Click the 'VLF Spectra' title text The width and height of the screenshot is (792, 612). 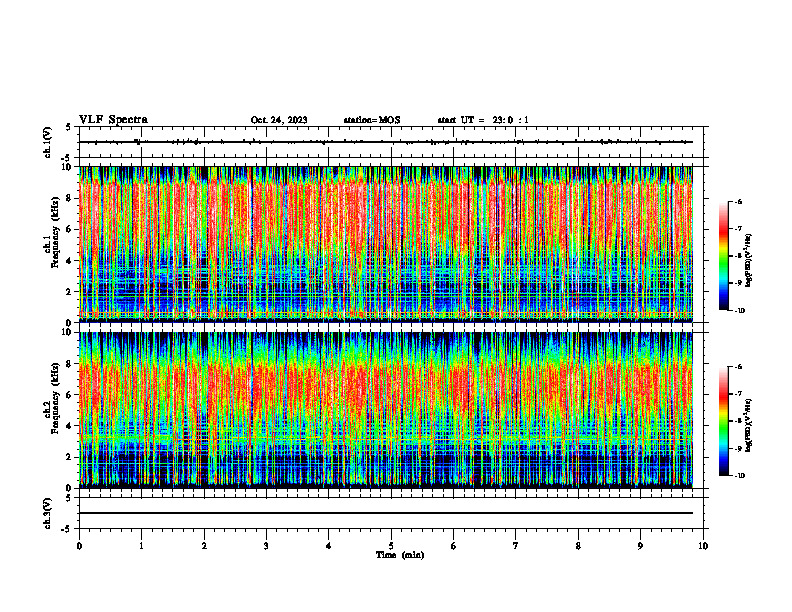click(x=113, y=120)
